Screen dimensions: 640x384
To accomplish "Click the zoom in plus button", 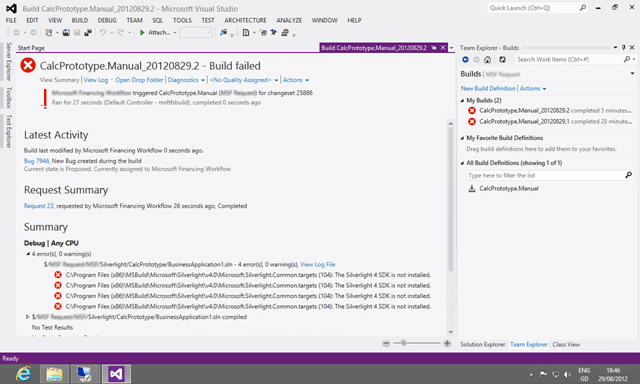I will click(x=447, y=344).
